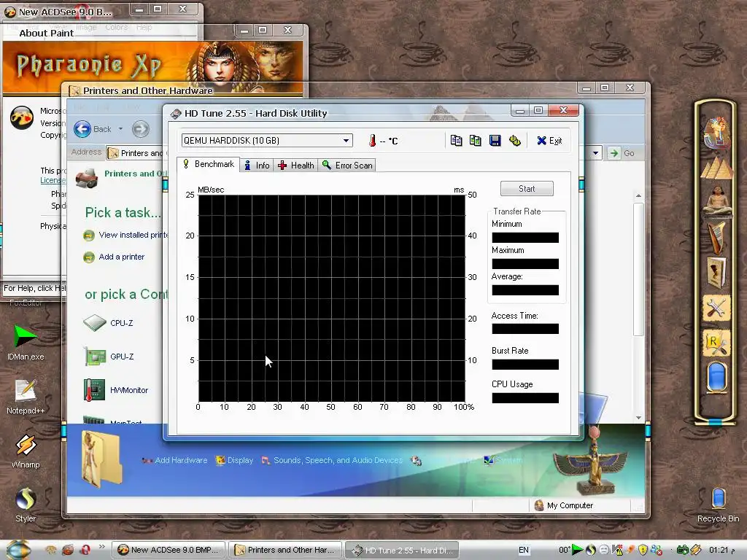Click the Back button in Printers window

(x=93, y=129)
